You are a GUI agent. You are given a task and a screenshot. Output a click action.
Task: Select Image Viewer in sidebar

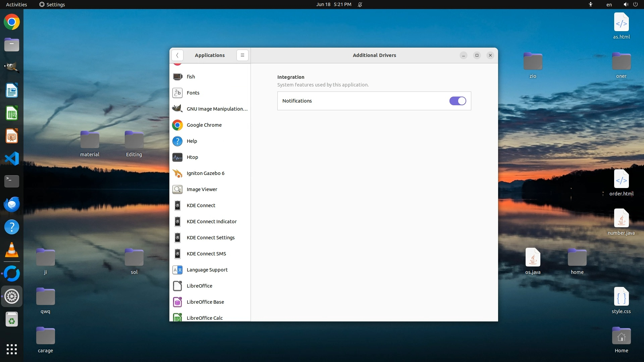(x=202, y=189)
